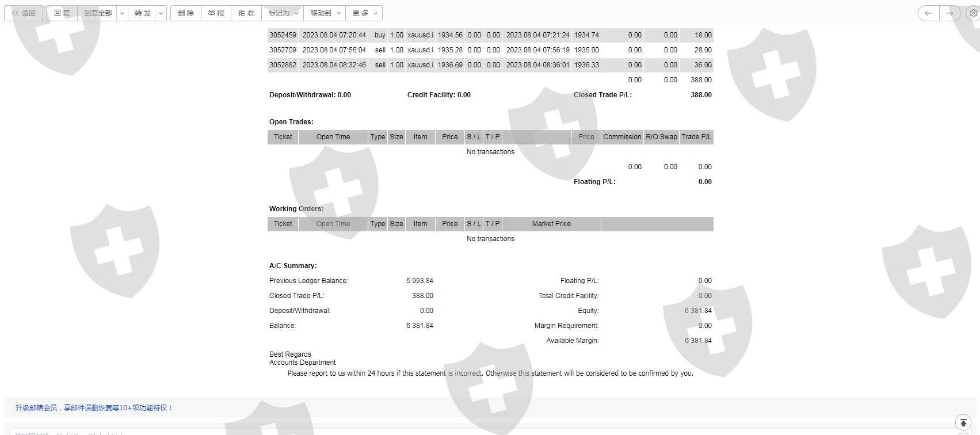Screen dimensions: 980x435
Task: Go to the previous email with left arrow
Action: point(929,13)
